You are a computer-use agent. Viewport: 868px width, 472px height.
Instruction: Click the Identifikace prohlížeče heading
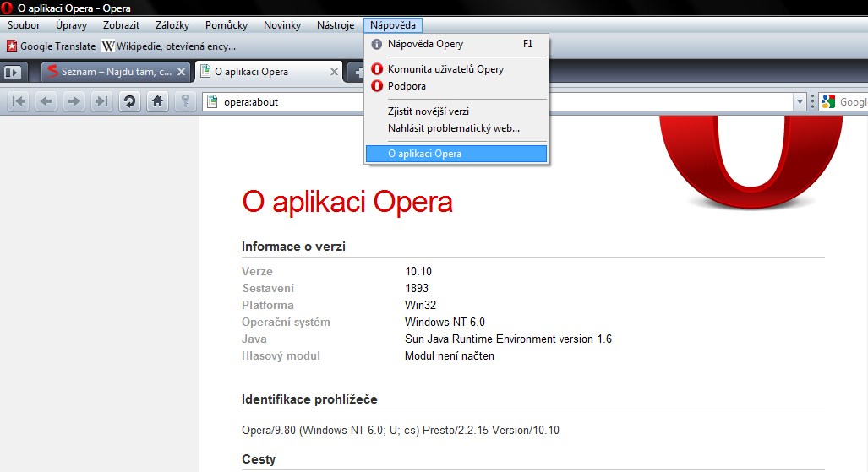(x=309, y=399)
